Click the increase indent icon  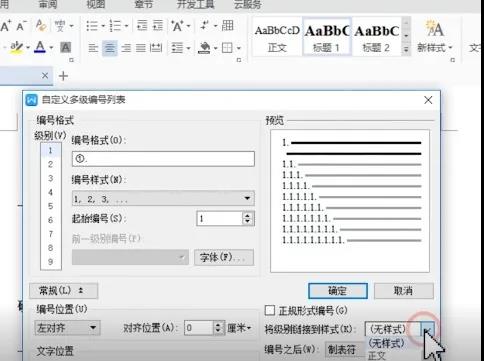pos(158,25)
